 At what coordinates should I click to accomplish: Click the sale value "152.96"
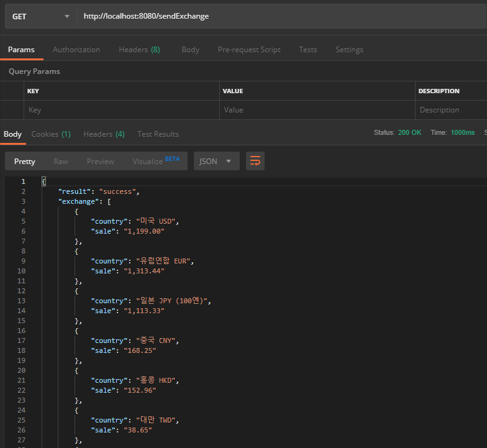point(140,390)
